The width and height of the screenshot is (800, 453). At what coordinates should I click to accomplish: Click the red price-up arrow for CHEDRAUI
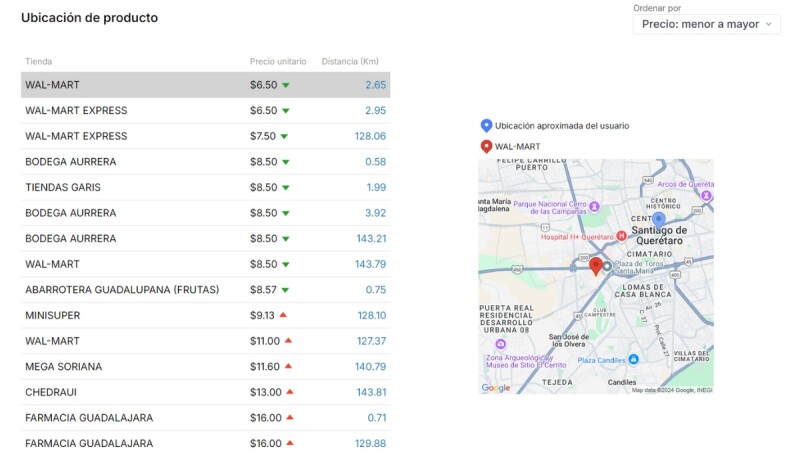pos(290,391)
